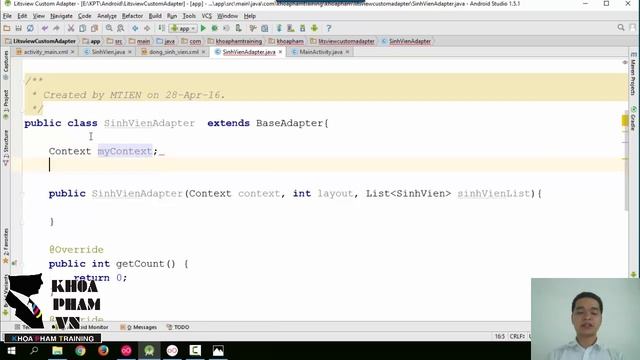This screenshot has height=360, width=640.
Task: Open the Edit menu
Action: [22, 16]
